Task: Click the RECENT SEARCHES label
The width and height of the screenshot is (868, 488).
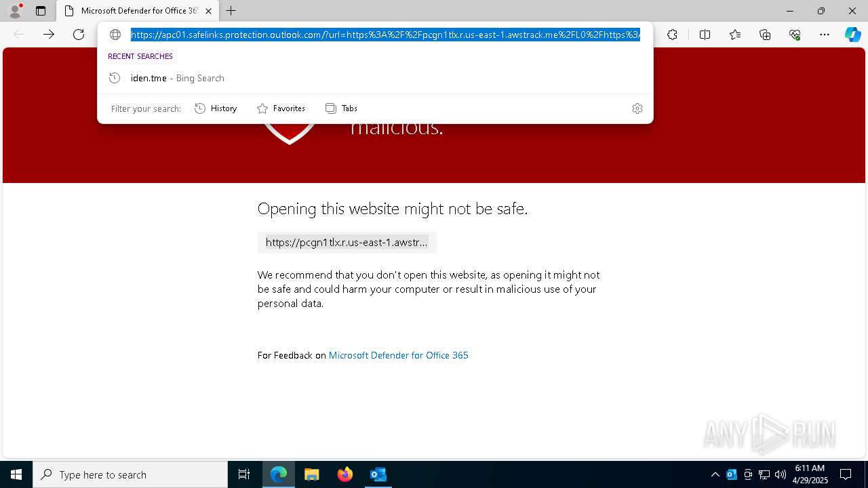Action: 140,56
